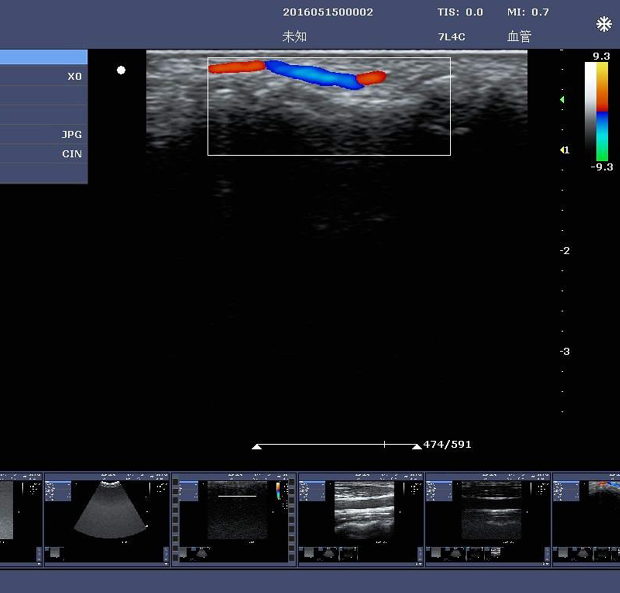The image size is (620, 593).
Task: Open the third thumbnail with color bar
Action: coord(234,519)
